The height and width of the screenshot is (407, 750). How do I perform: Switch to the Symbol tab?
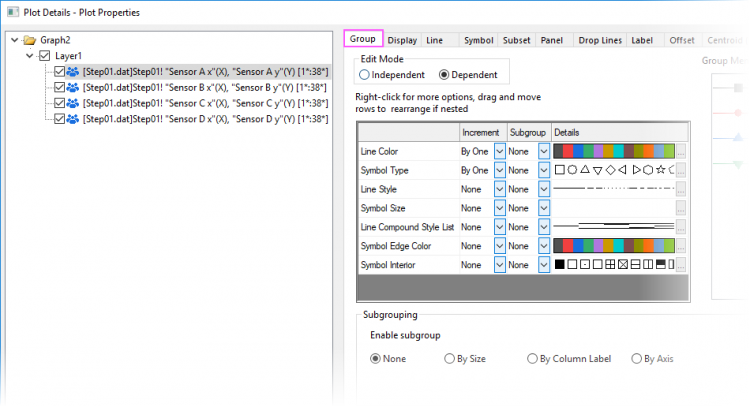click(478, 40)
